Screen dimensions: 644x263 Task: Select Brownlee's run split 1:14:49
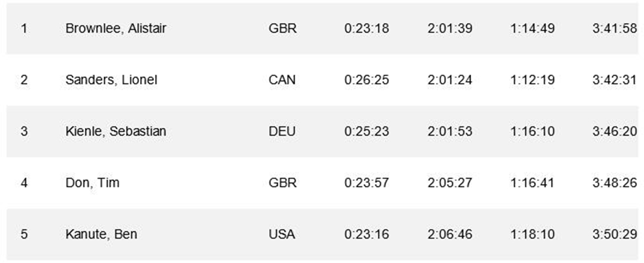point(533,28)
